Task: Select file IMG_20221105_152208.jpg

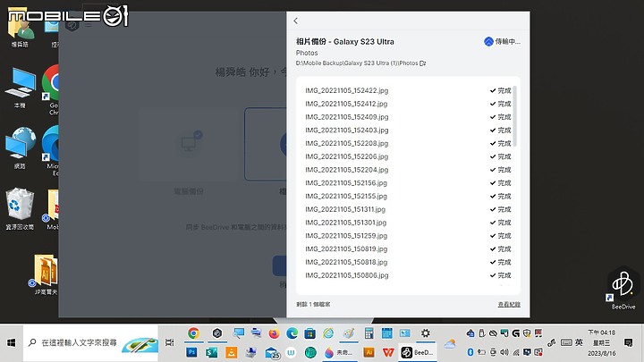Action: point(347,143)
